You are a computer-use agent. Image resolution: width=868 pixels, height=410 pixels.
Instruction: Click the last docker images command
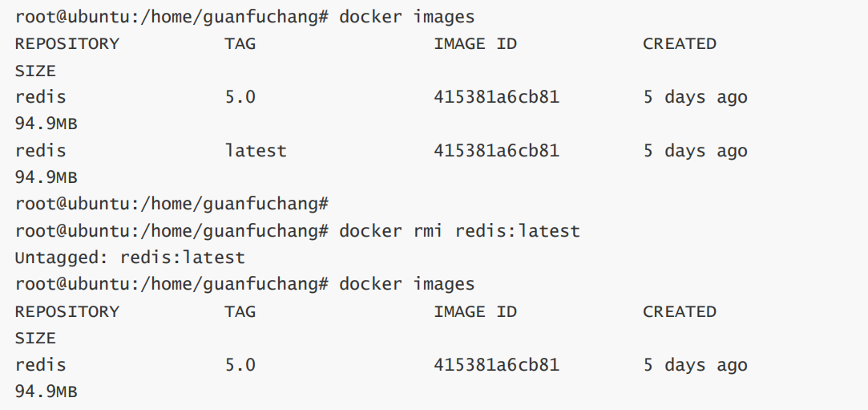406,285
